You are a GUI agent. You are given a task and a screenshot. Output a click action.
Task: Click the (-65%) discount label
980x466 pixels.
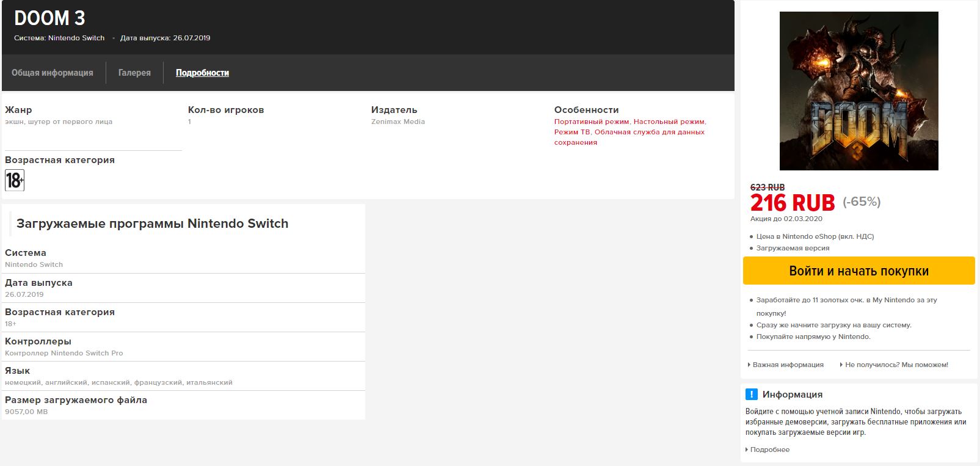click(862, 202)
